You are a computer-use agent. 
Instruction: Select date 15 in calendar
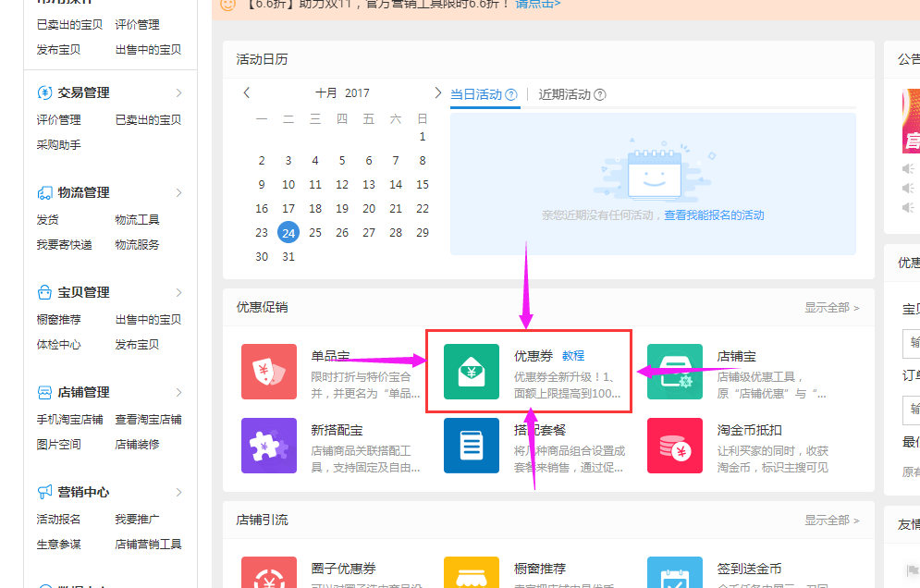(423, 184)
